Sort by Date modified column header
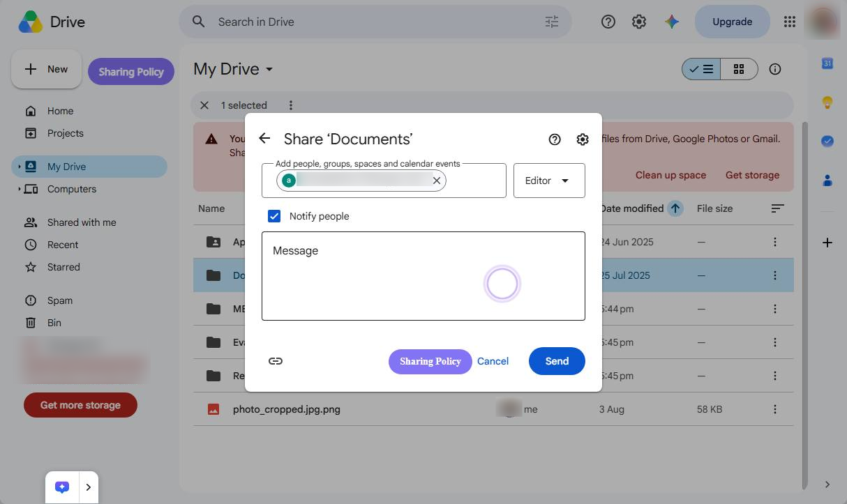 click(x=631, y=208)
